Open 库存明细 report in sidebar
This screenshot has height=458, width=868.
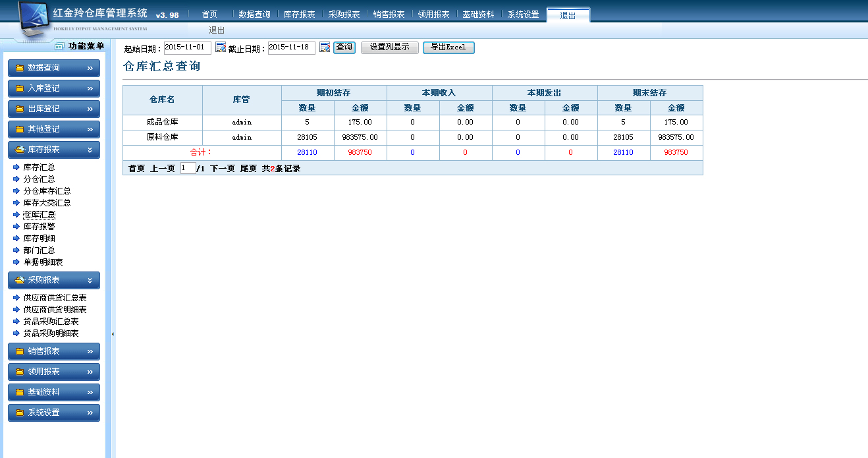click(39, 239)
